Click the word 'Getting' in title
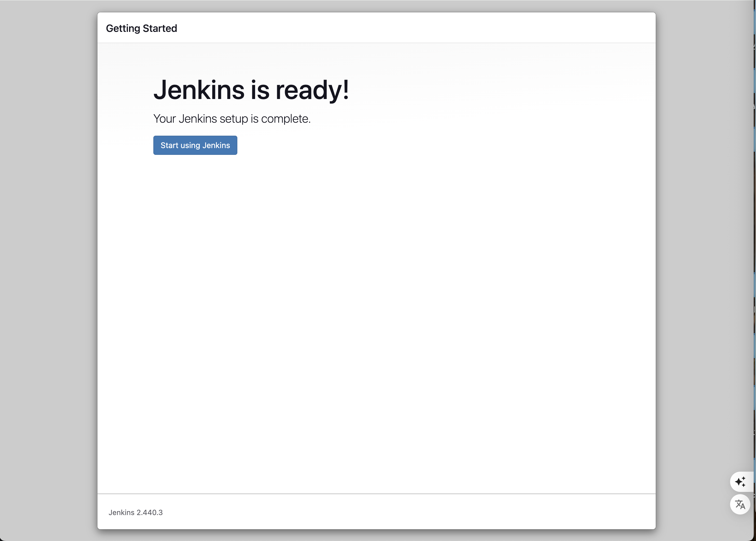 click(123, 28)
